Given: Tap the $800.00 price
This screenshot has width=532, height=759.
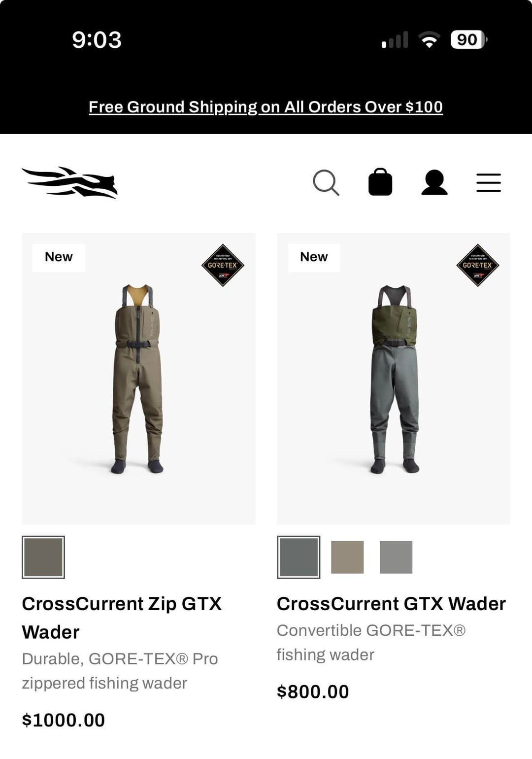Looking at the screenshot, I should tap(313, 691).
